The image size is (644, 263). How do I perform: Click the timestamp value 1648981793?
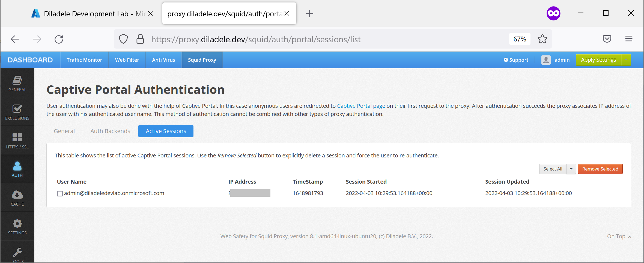point(308,193)
